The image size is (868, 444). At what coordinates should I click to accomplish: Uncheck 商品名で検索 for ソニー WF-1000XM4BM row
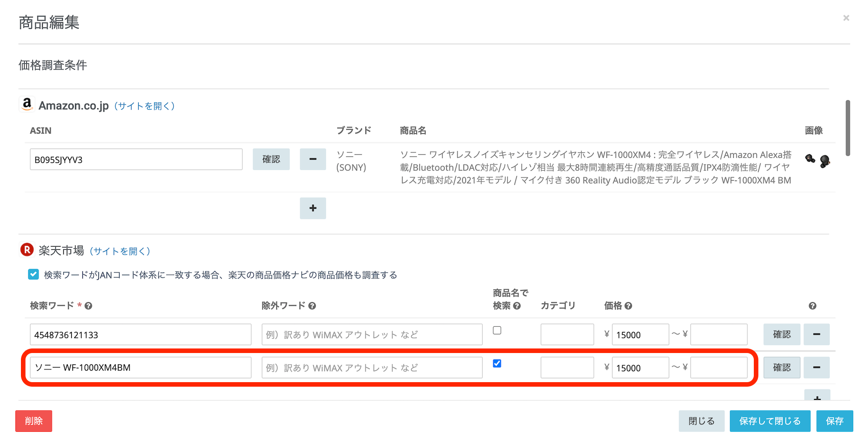[x=497, y=363]
